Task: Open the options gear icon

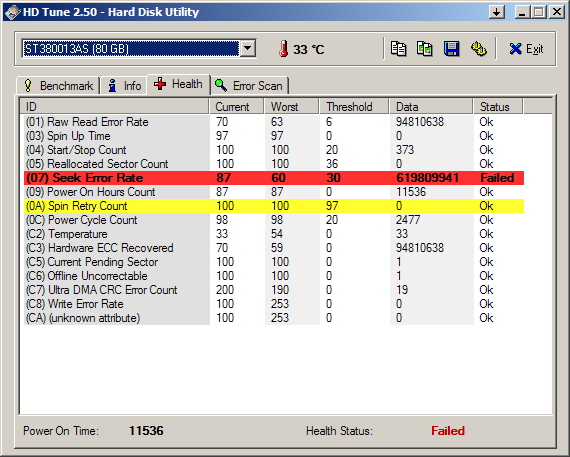Action: coord(479,49)
